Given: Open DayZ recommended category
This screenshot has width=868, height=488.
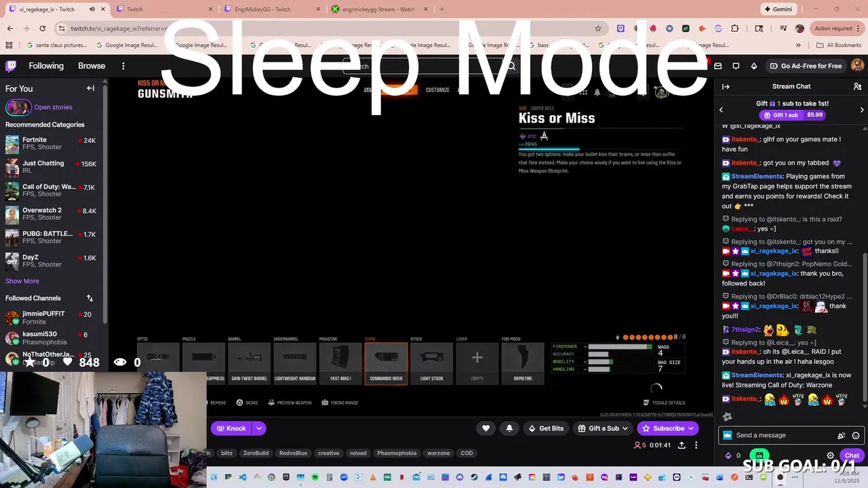Looking at the screenshot, I should [x=52, y=261].
